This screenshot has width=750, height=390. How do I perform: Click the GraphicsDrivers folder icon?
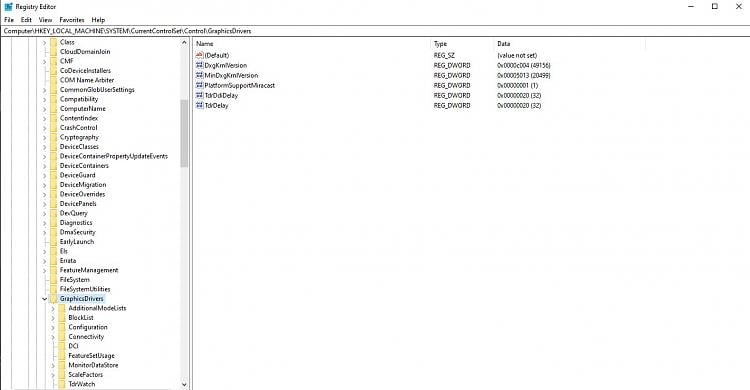[x=53, y=299]
